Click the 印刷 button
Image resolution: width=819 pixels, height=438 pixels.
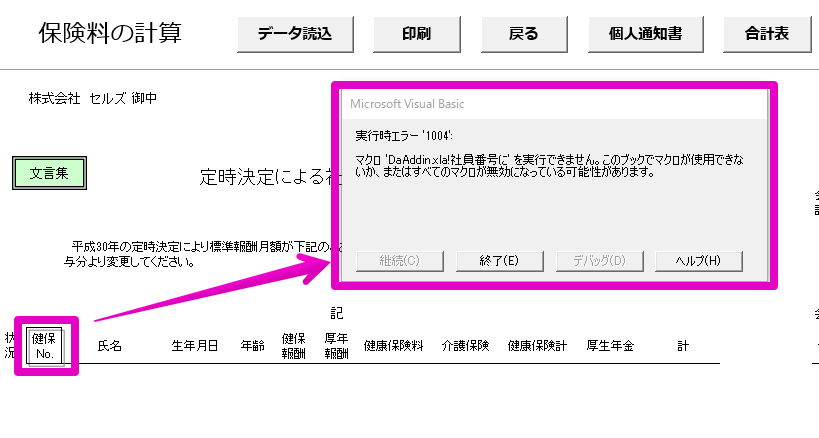tap(416, 34)
